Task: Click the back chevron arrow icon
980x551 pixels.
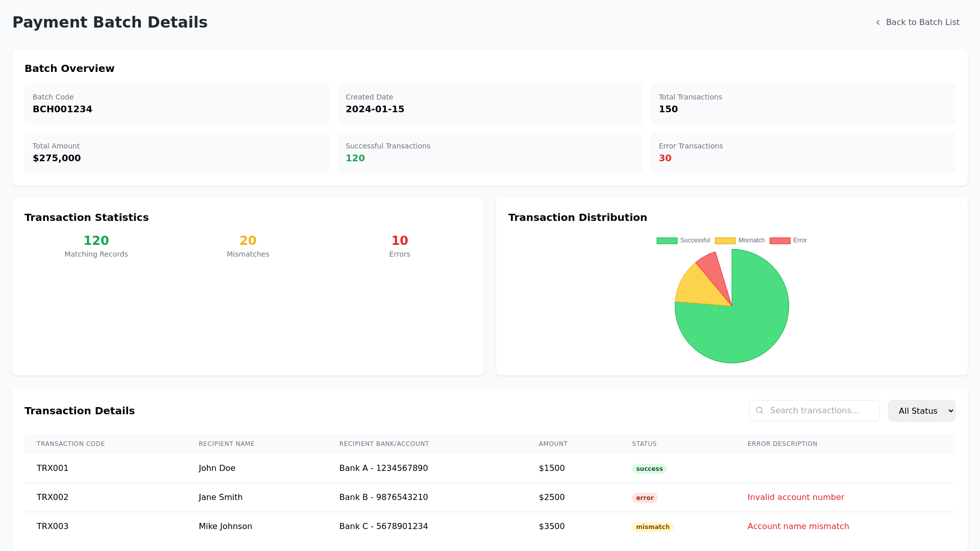Action: [878, 22]
